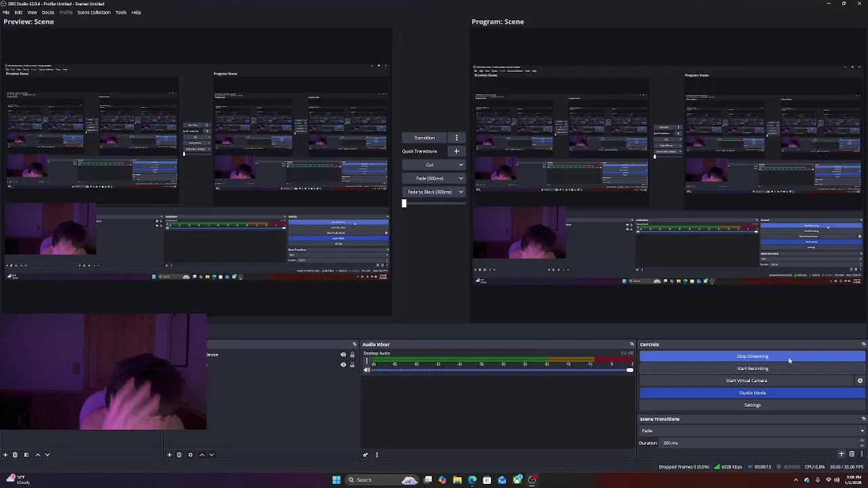The image size is (868, 488).
Task: Open Settings from the Controls panel
Action: tap(753, 405)
